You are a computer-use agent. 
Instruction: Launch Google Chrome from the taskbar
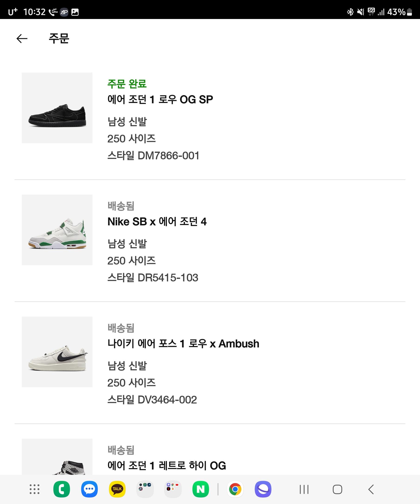(235, 489)
